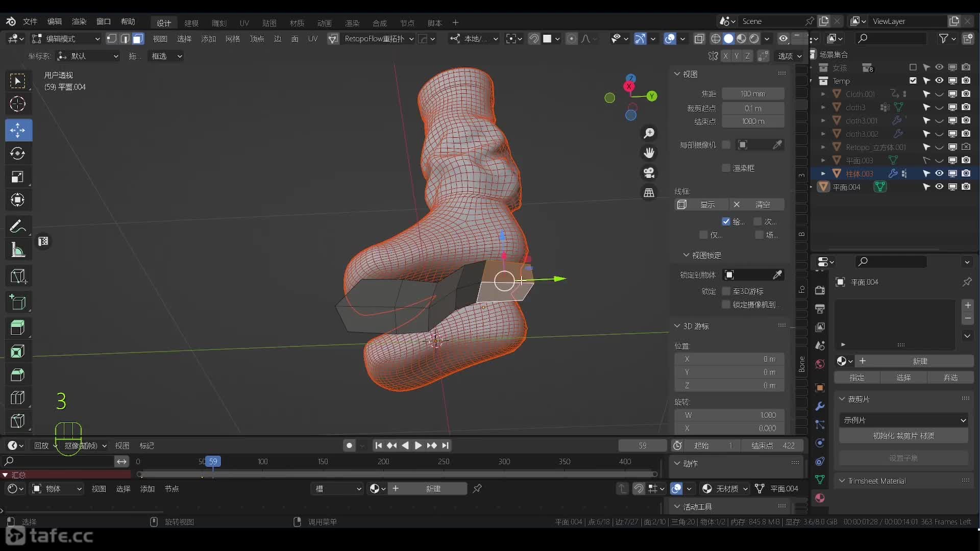Open the Material properties tab

tap(820, 498)
